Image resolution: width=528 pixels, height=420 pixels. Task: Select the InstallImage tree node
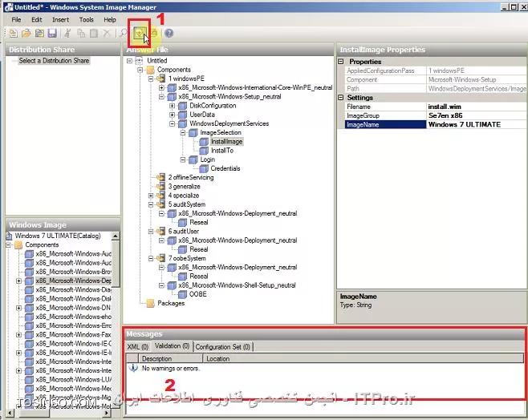pos(226,142)
